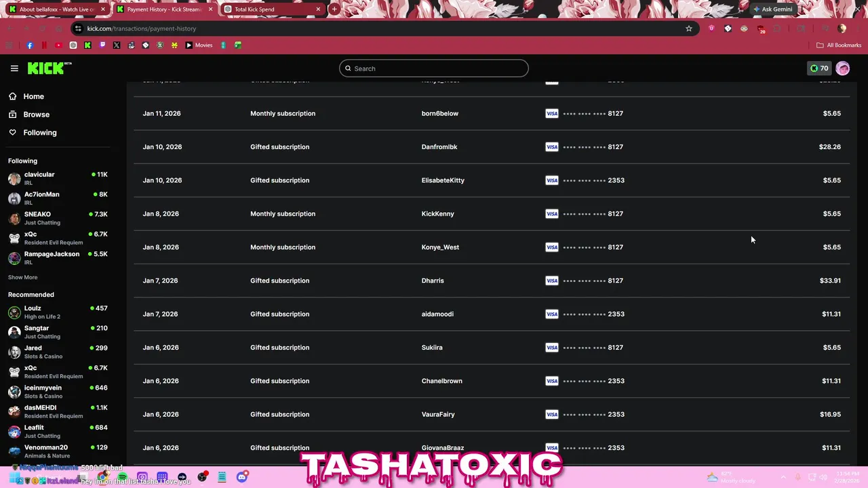Image resolution: width=868 pixels, height=488 pixels.
Task: Open the 70 Kicks balance button
Action: (x=819, y=68)
